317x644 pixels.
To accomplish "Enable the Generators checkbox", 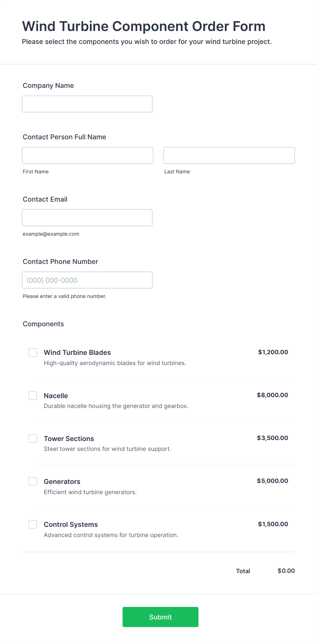I will point(33,481).
